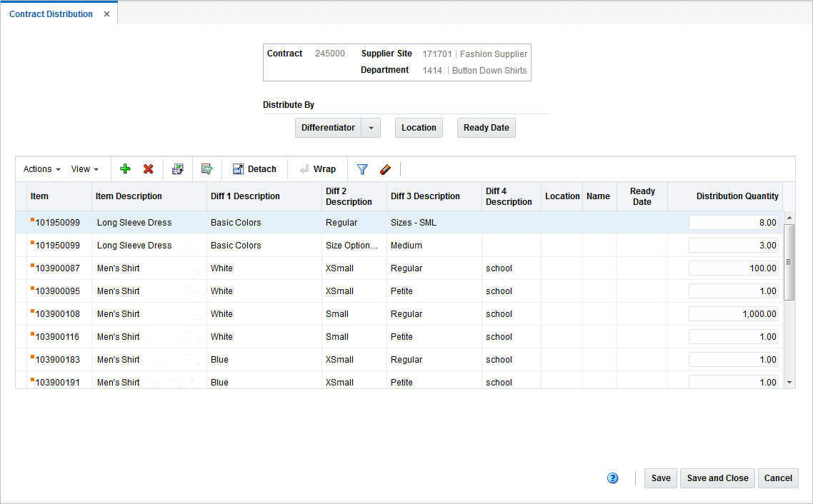Viewport: 813px width, 504px height.
Task: Click the Save and Close button
Action: [x=717, y=478]
